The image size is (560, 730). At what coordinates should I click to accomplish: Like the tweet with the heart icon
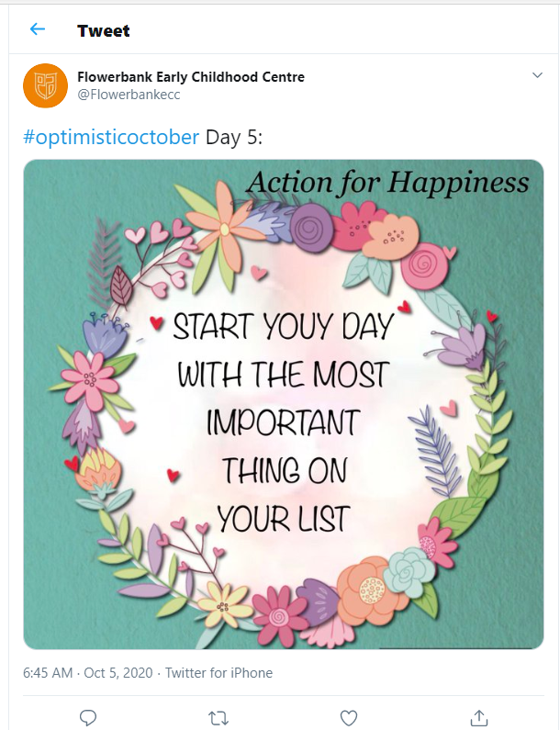[348, 716]
